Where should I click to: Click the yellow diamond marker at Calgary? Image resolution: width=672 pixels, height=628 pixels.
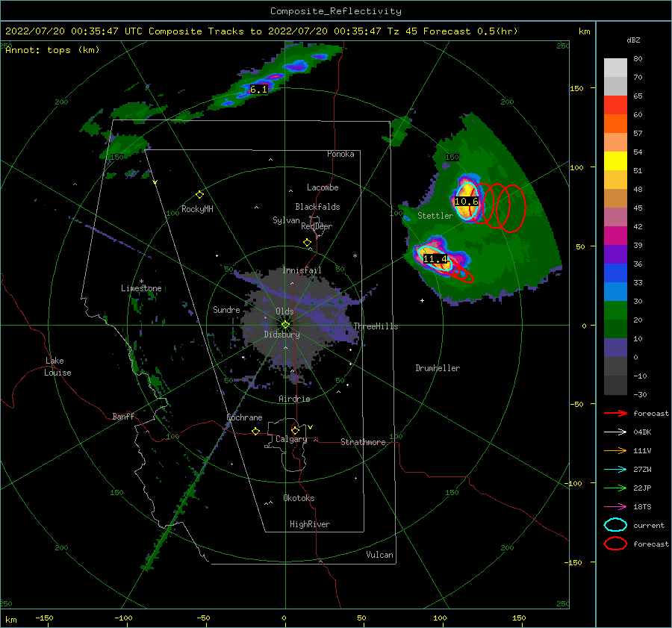point(295,430)
